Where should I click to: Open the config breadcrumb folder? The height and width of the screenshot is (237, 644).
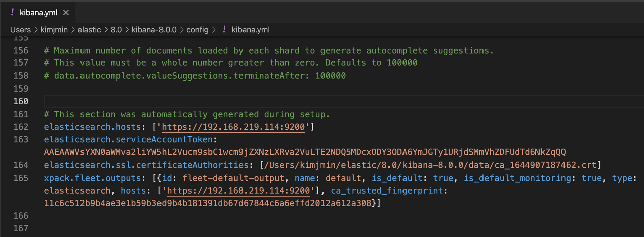(197, 30)
